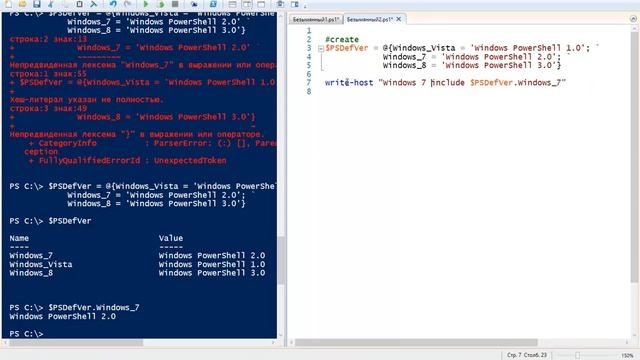Start PowerShell.exe in separate window icon
Image resolution: width=640 pixels, height=360 pixels.
click(213, 4)
